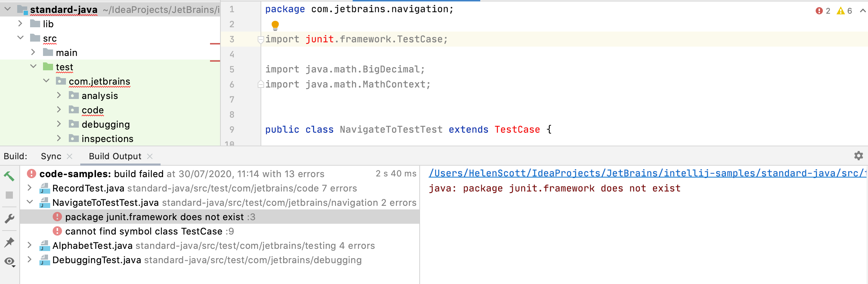Click red error icon beside build failed
Screen dimensions: 868x284
click(x=32, y=174)
